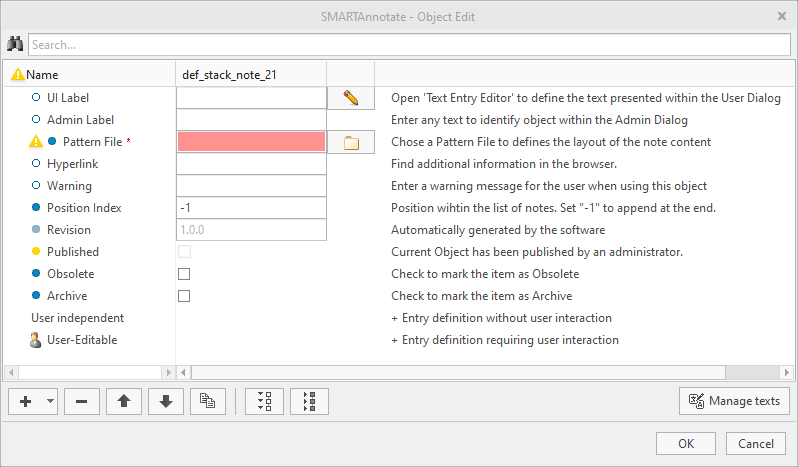
Task: Enable the Obsolete checkbox
Action: pyautogui.click(x=184, y=274)
